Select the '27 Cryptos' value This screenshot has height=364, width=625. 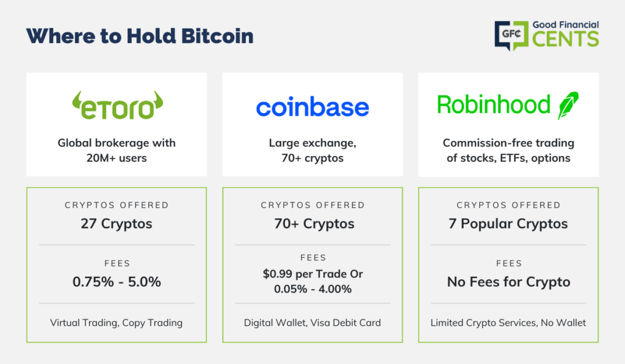pos(117,224)
